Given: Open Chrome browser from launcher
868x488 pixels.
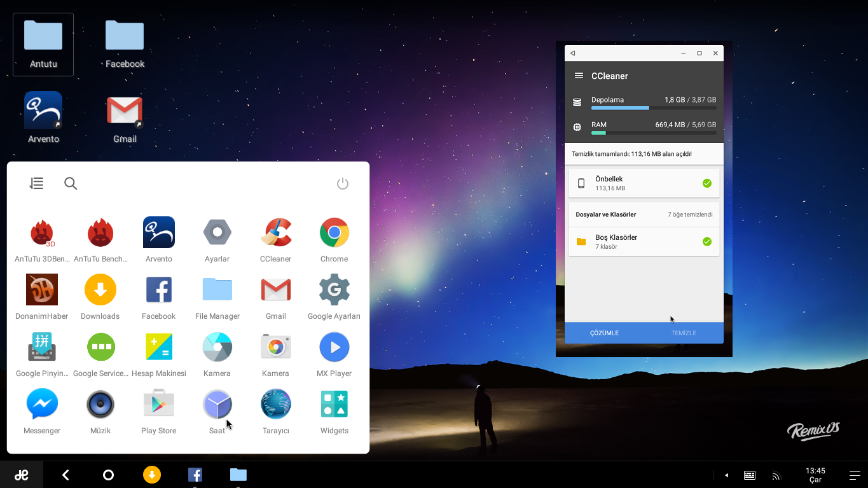Looking at the screenshot, I should 334,239.
